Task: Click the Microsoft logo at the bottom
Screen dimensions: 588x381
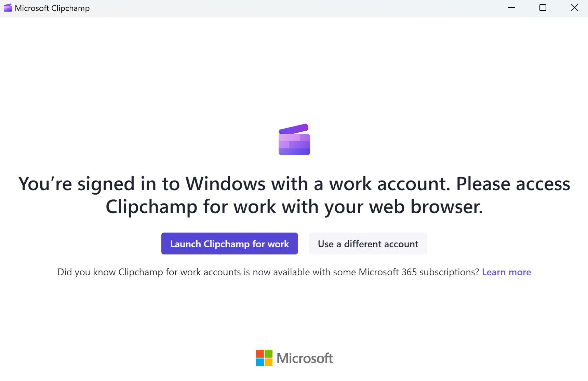Action: (294, 358)
